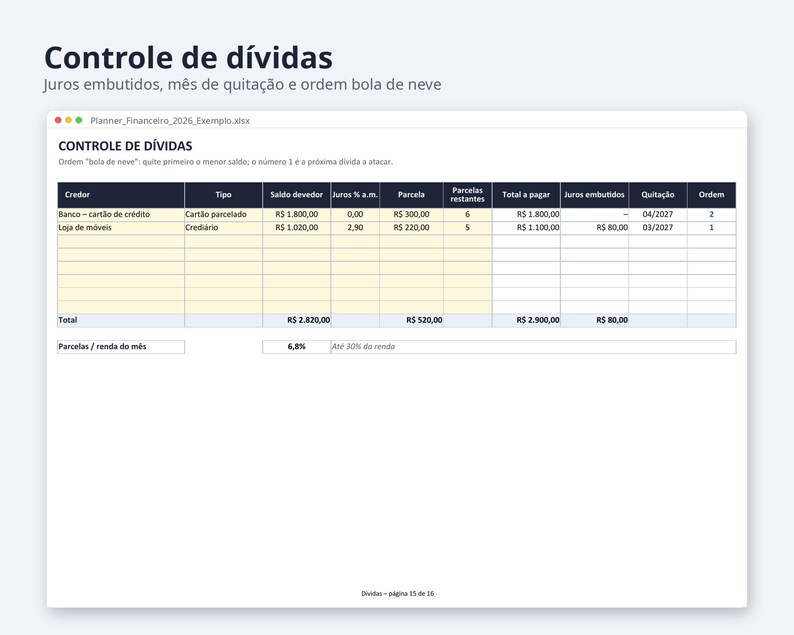Click the Parcelas restantes column header
This screenshot has height=635, width=794.
click(467, 195)
